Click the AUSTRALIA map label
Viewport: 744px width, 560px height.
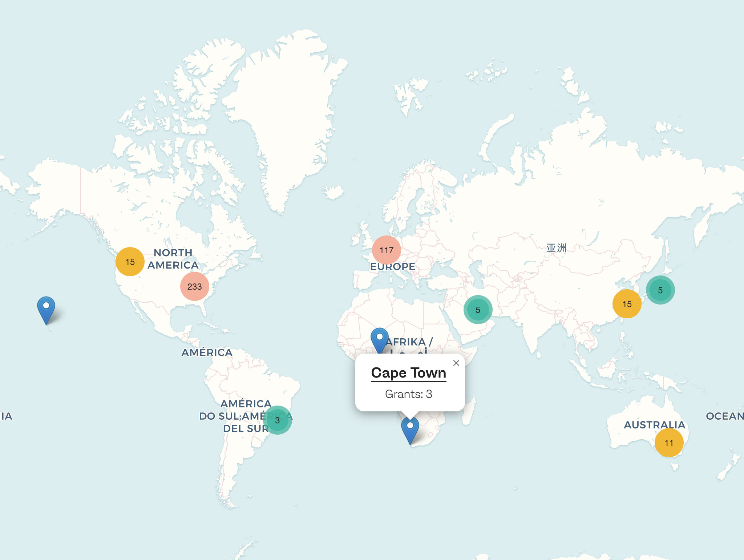[x=654, y=424]
